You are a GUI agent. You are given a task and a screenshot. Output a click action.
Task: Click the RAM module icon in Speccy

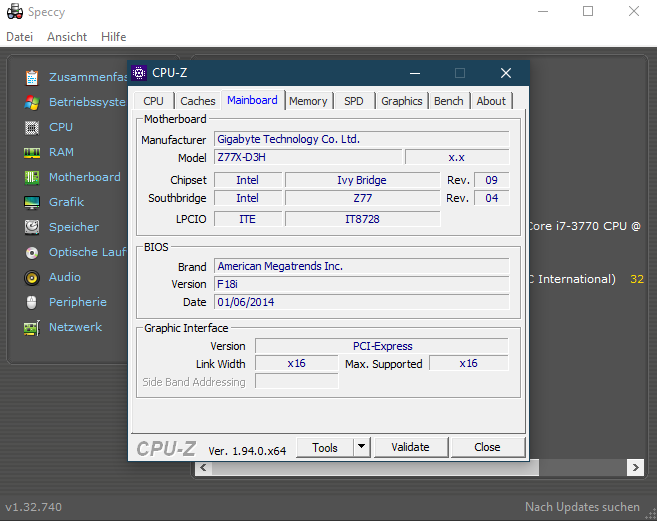click(x=32, y=153)
